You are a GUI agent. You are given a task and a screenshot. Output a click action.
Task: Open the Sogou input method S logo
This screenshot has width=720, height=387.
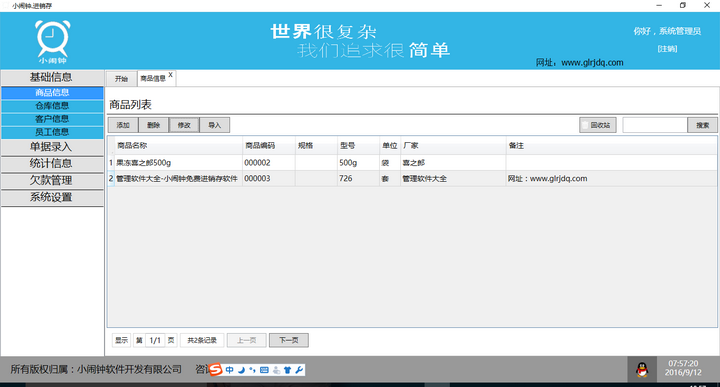click(x=215, y=369)
